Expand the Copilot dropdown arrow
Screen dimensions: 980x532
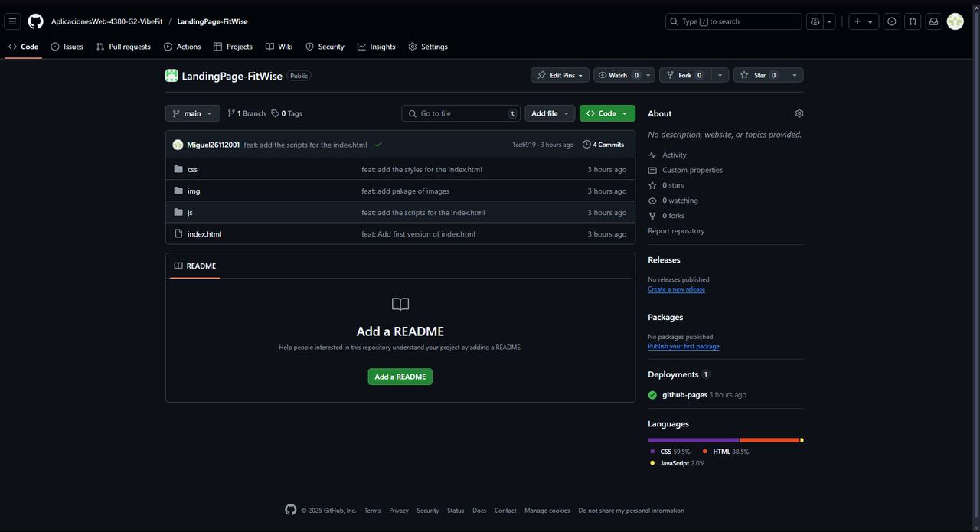[x=830, y=21]
